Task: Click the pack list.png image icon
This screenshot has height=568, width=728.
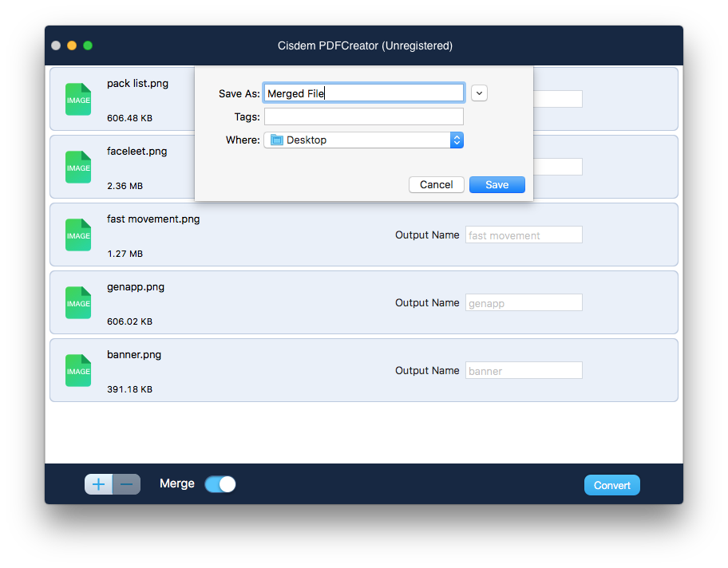Action: click(78, 100)
